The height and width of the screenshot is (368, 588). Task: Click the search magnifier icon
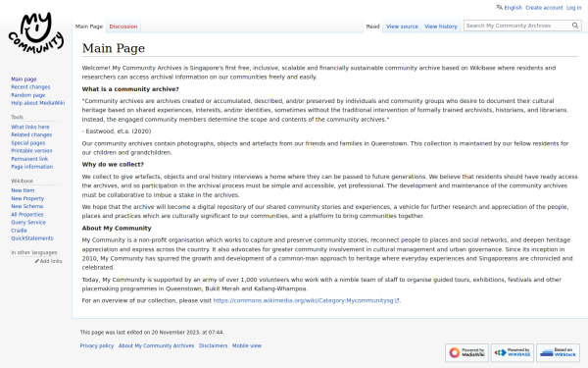[x=575, y=26]
